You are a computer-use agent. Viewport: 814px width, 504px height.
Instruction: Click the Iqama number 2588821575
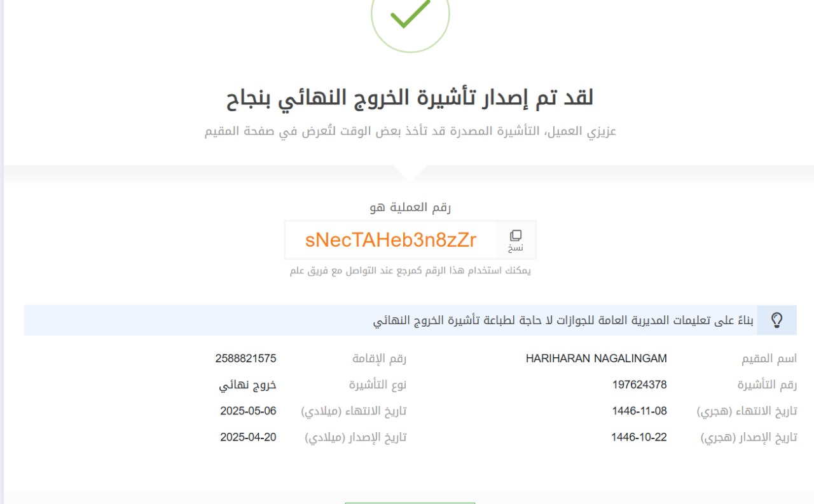pyautogui.click(x=245, y=358)
